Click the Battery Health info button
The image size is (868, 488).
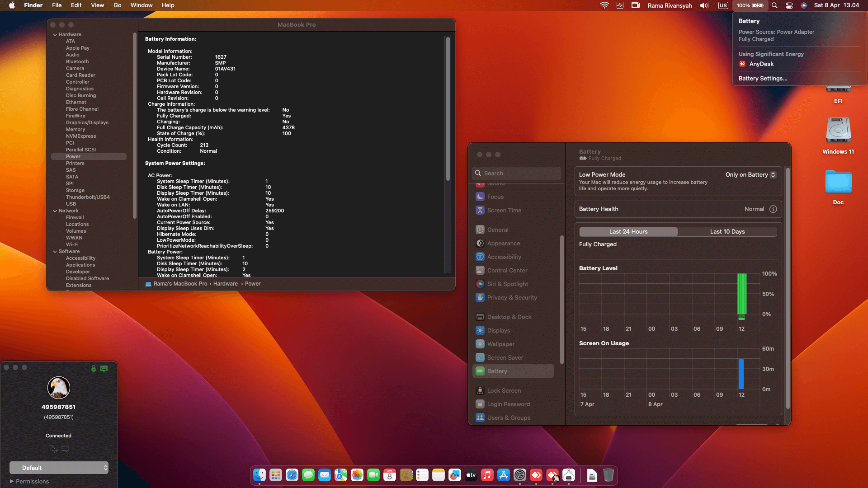click(773, 209)
